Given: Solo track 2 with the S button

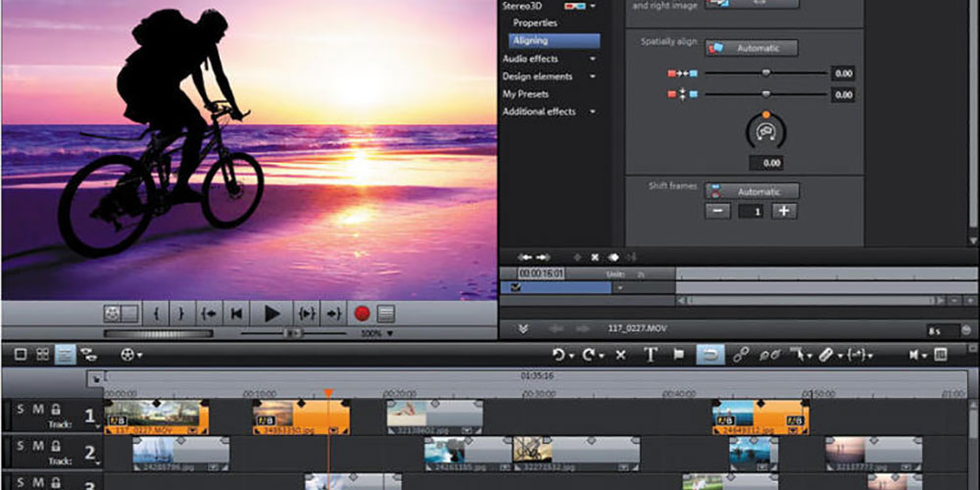Looking at the screenshot, I should pyautogui.click(x=20, y=446).
